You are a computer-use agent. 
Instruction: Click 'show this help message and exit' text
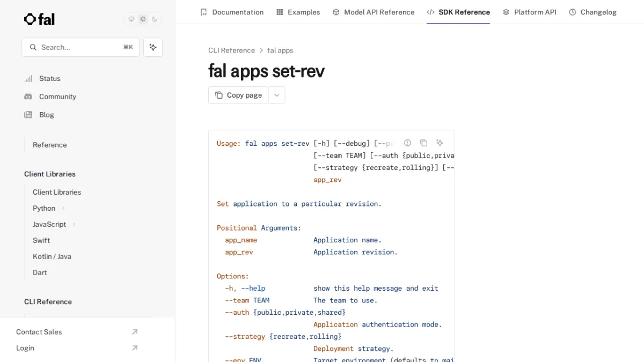point(376,288)
